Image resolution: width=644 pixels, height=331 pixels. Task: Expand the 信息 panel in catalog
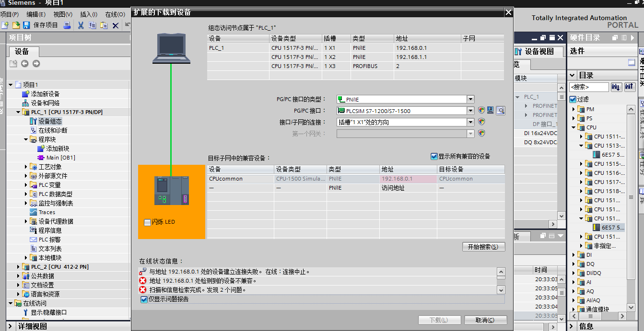(x=572, y=326)
